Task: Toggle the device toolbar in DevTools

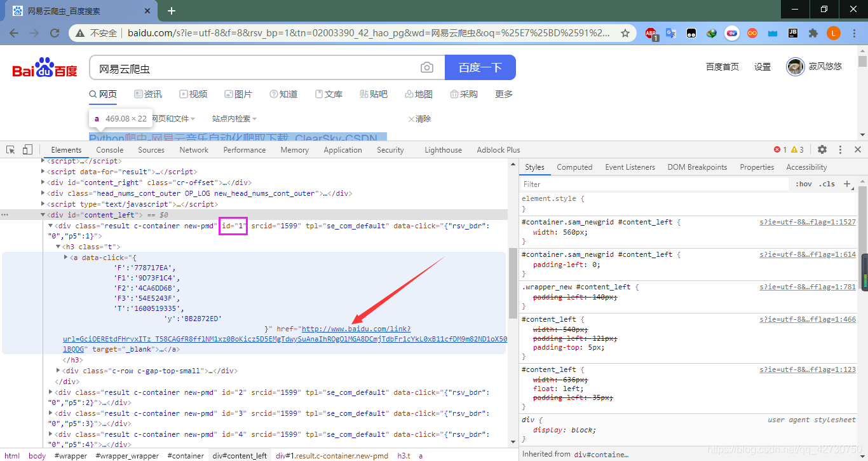Action: pyautogui.click(x=27, y=150)
